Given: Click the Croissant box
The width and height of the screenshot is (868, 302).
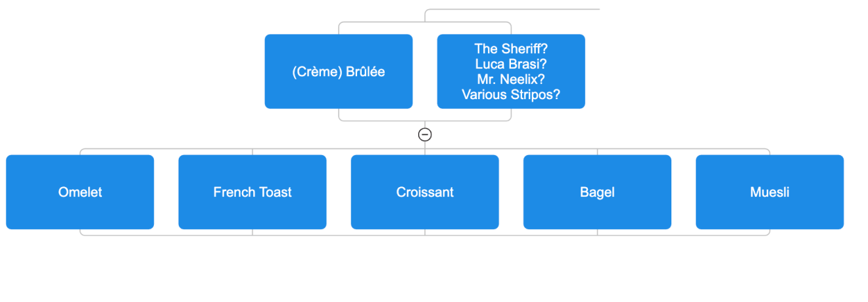Looking at the screenshot, I should pyautogui.click(x=425, y=192).
